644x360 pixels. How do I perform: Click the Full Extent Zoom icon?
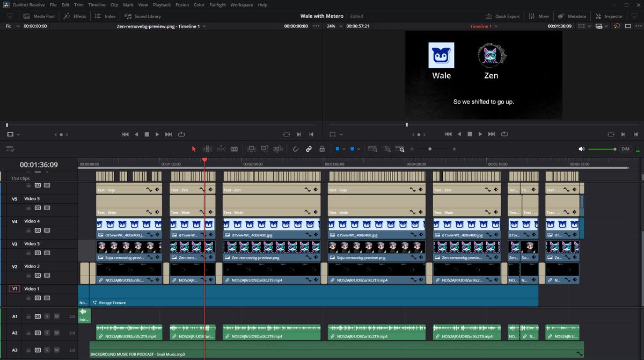coord(372,149)
